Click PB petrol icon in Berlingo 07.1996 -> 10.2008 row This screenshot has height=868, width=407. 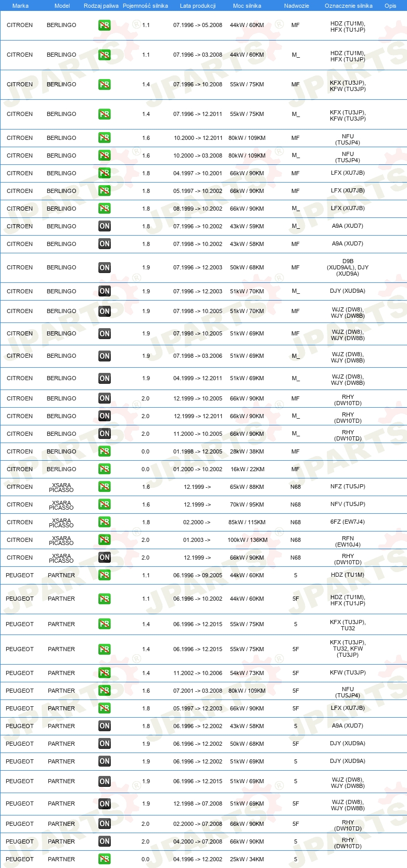point(105,84)
